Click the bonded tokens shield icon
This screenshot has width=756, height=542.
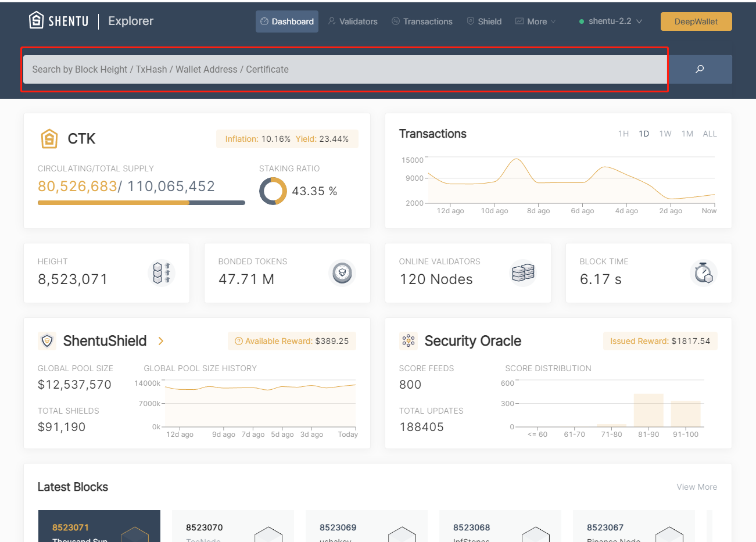(342, 273)
